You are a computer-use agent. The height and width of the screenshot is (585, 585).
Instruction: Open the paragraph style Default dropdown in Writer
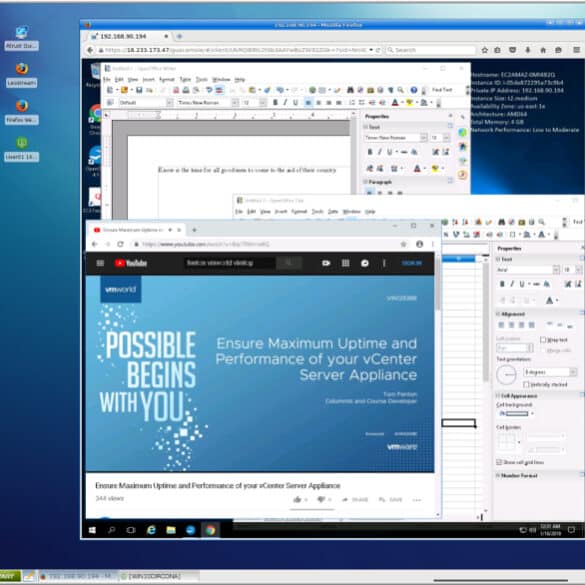click(x=169, y=102)
